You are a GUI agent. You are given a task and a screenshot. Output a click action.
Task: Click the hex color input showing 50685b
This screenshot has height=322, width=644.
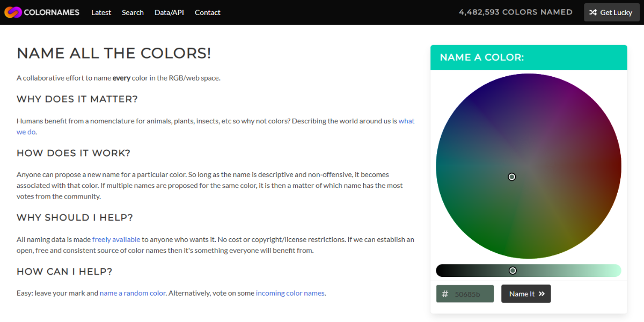(470, 294)
